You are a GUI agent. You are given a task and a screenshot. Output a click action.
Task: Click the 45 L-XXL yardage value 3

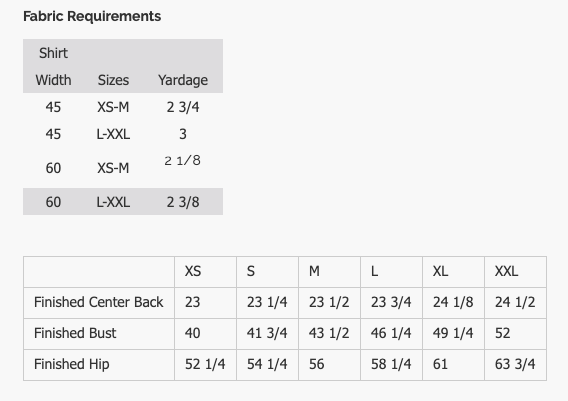pyautogui.click(x=183, y=134)
